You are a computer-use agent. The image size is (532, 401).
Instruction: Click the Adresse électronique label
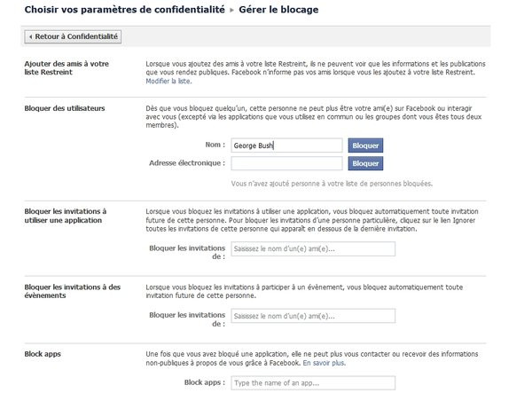[x=187, y=163]
